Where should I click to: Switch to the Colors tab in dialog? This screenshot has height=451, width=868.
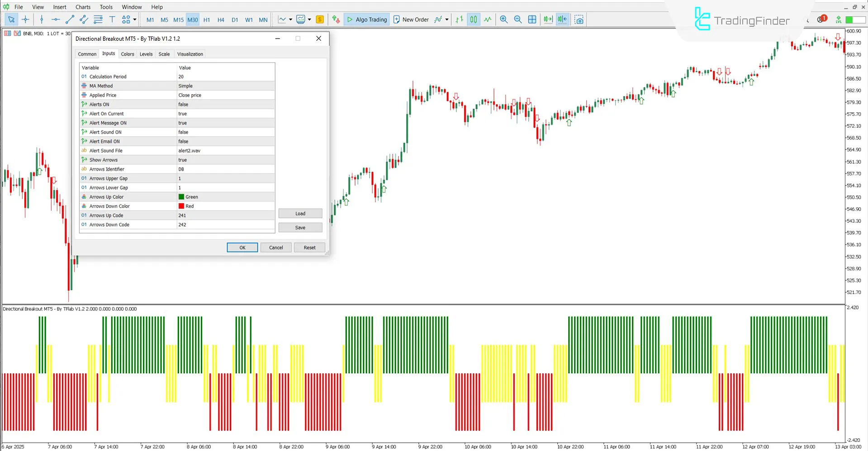(x=127, y=54)
